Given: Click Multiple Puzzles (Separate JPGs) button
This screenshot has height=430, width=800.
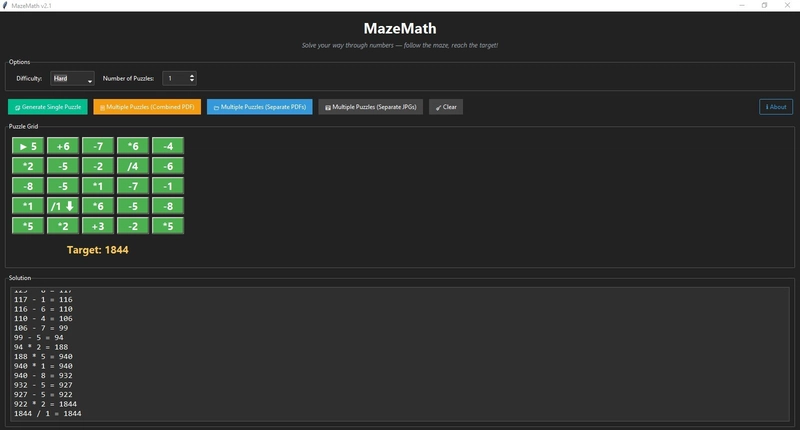Looking at the screenshot, I should (x=370, y=107).
